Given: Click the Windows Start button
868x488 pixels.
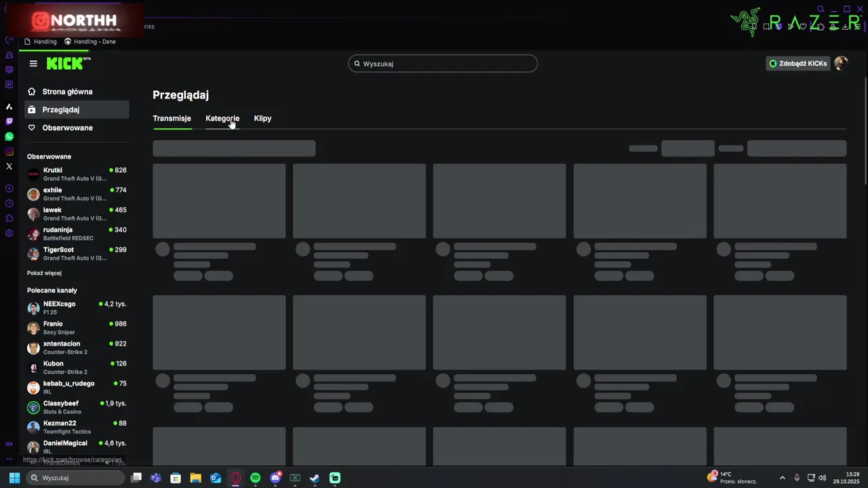Looking at the screenshot, I should point(14,478).
